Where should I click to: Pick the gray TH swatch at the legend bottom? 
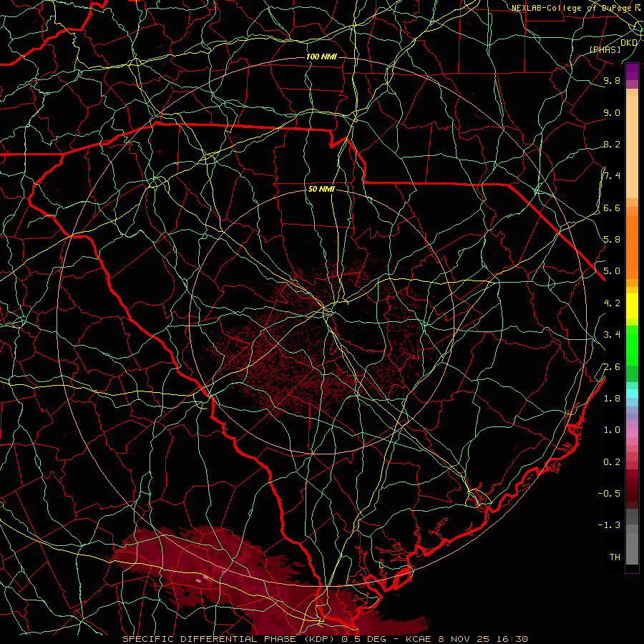[x=632, y=548]
